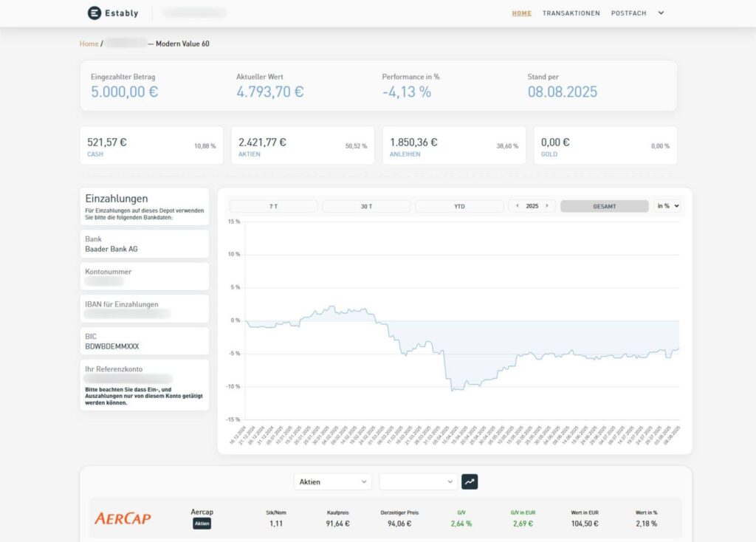The height and width of the screenshot is (542, 756).
Task: Click the IBAN für Einzahlungen label
Action: pos(122,304)
